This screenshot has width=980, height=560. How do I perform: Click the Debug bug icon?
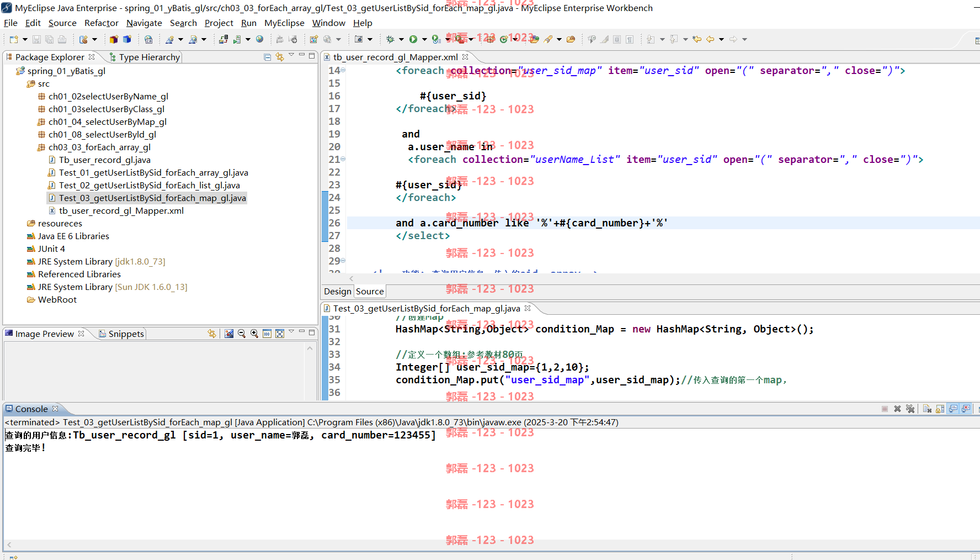click(x=390, y=39)
